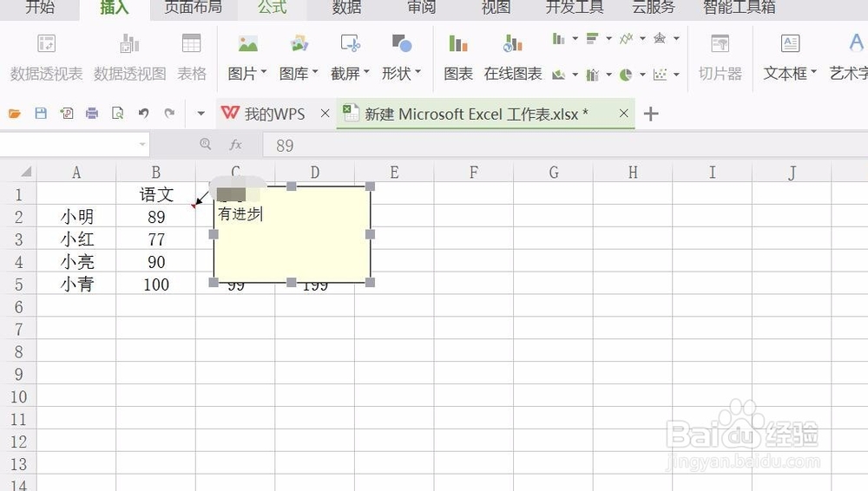Expand the stock chart dropdown arrow
This screenshot has height=491, width=868.
coord(609,75)
